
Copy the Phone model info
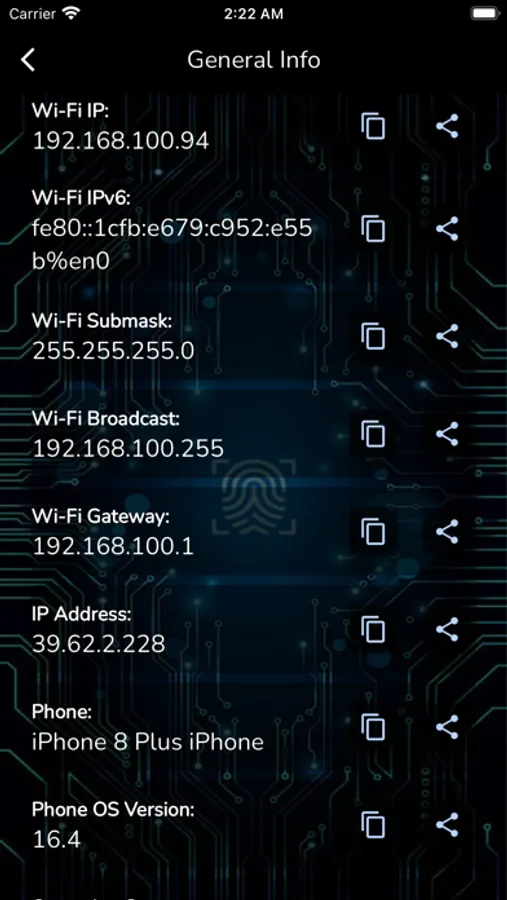[373, 727]
